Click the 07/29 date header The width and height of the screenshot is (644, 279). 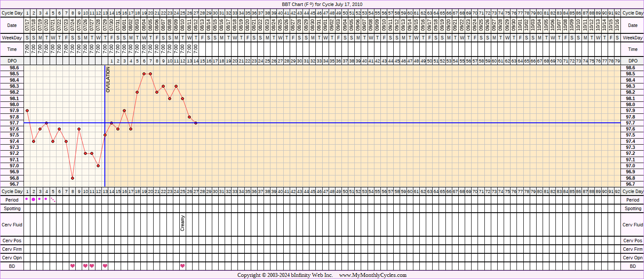pyautogui.click(x=105, y=26)
